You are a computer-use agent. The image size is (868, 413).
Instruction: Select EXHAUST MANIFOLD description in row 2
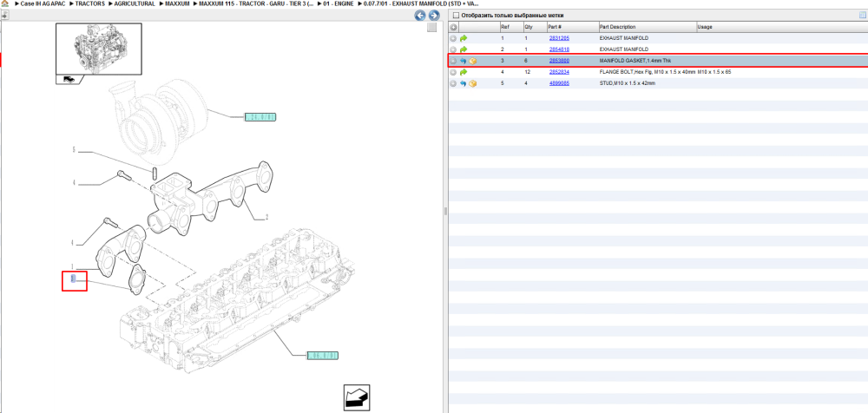click(x=624, y=49)
